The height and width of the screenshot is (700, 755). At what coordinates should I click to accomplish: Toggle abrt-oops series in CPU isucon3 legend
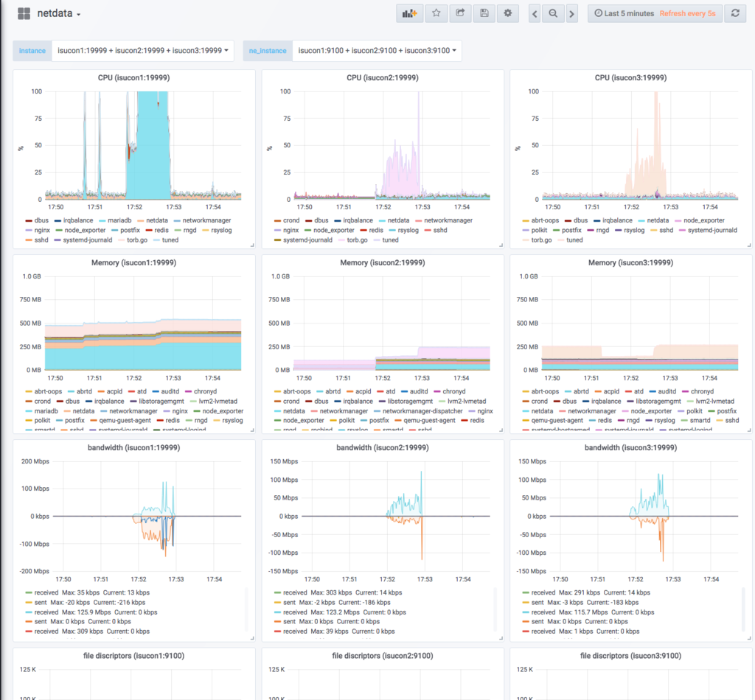pyautogui.click(x=545, y=220)
